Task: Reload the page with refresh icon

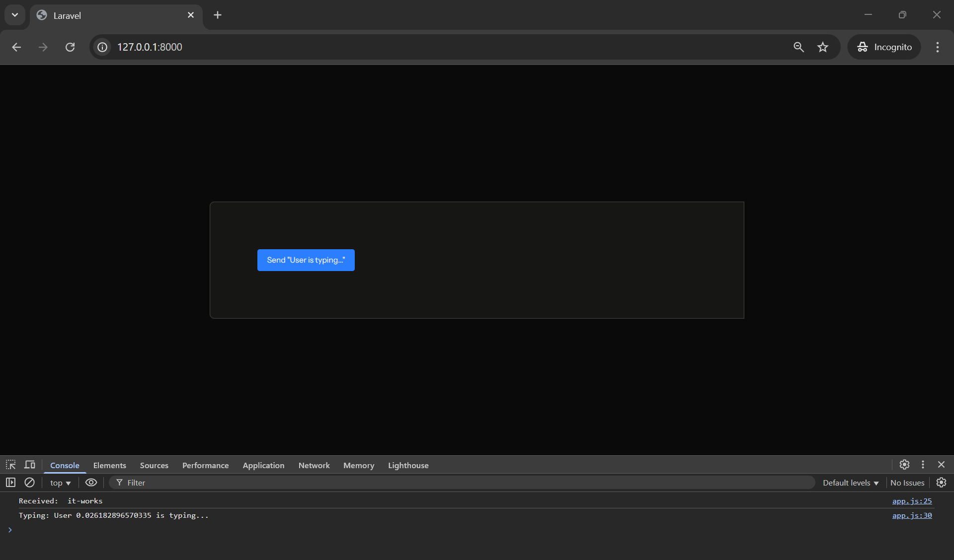Action: 70,47
